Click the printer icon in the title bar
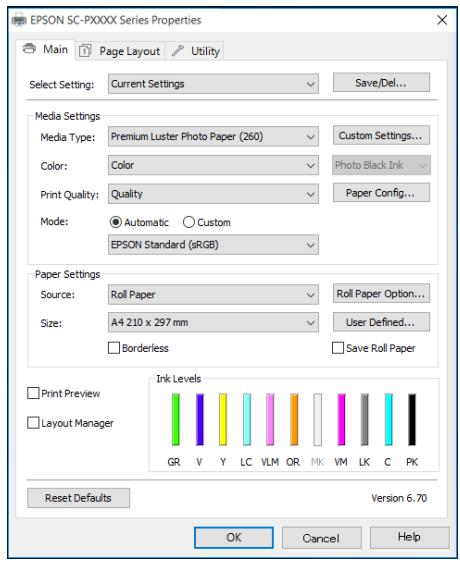The width and height of the screenshot is (460, 562). pos(19,20)
